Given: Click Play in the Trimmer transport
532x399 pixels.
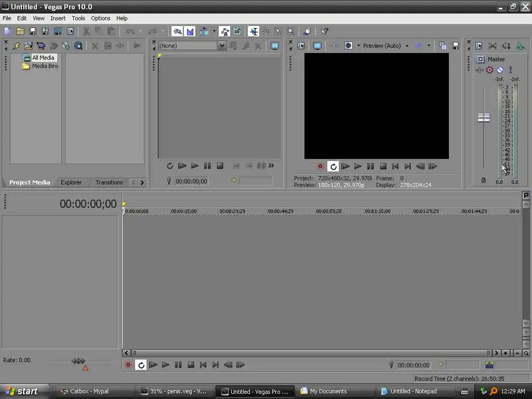Looking at the screenshot, I should click(x=195, y=166).
